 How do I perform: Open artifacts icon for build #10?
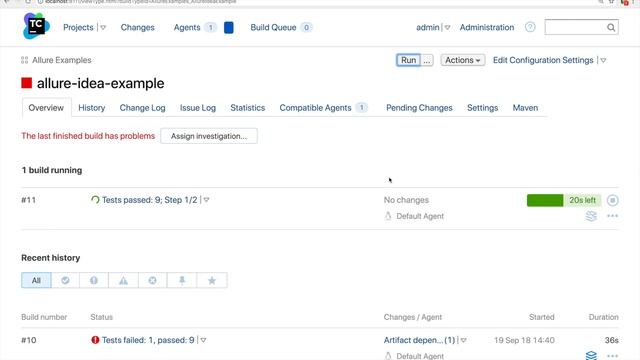click(591, 355)
